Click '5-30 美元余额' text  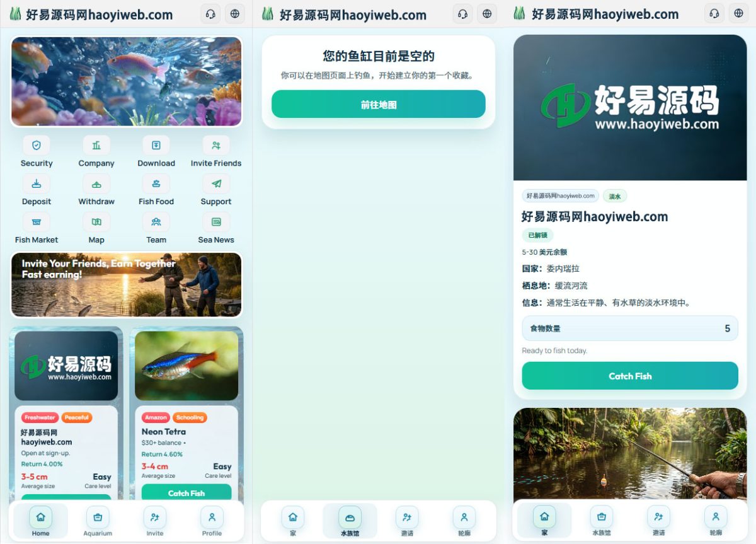(x=544, y=252)
